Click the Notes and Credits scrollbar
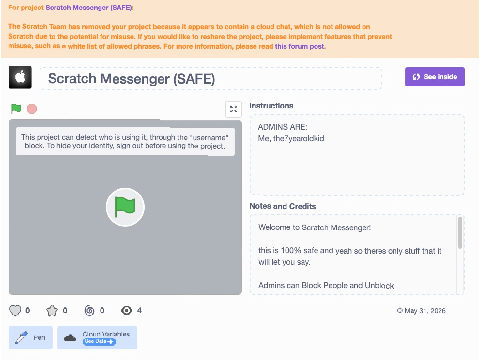 point(460,233)
